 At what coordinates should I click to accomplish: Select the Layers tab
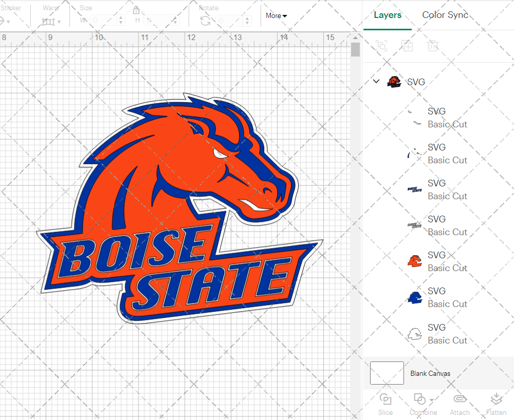pyautogui.click(x=388, y=15)
